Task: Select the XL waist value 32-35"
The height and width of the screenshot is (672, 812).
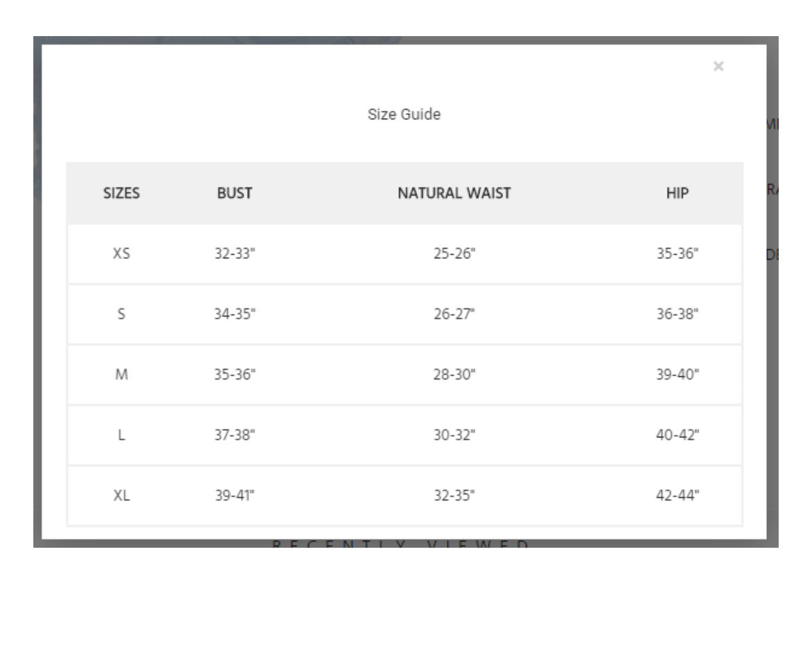Action: point(454,495)
